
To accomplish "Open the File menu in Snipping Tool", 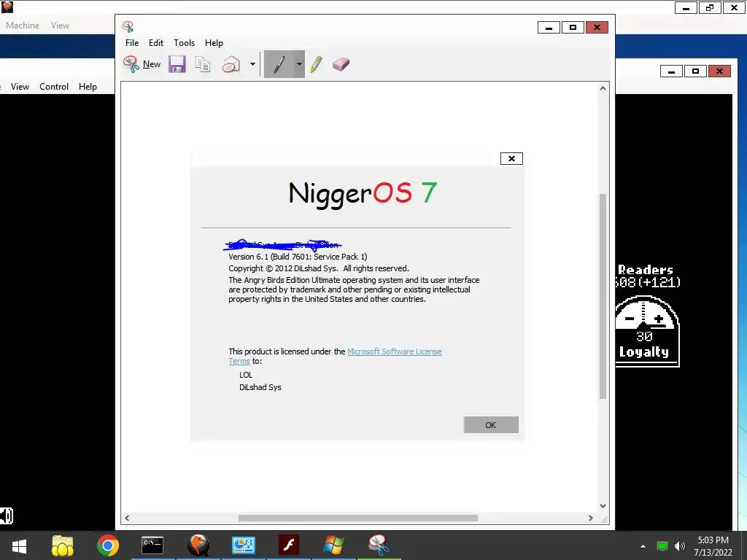I will 132,43.
